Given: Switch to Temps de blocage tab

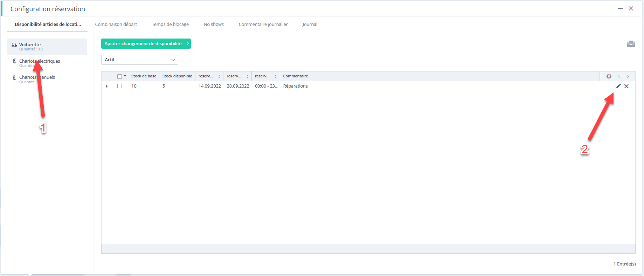Looking at the screenshot, I should [170, 25].
